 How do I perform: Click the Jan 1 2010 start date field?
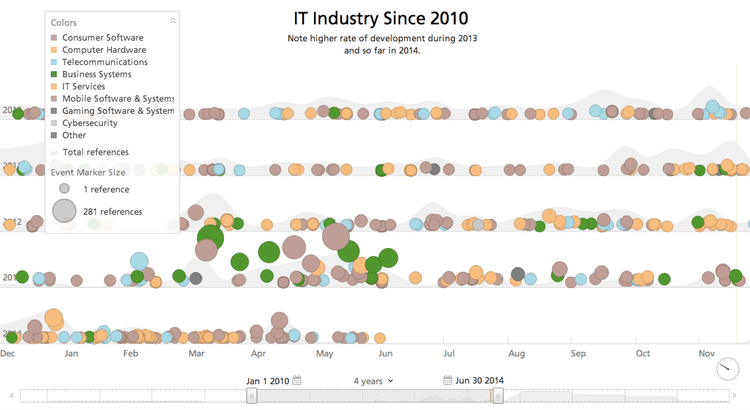coord(267,380)
